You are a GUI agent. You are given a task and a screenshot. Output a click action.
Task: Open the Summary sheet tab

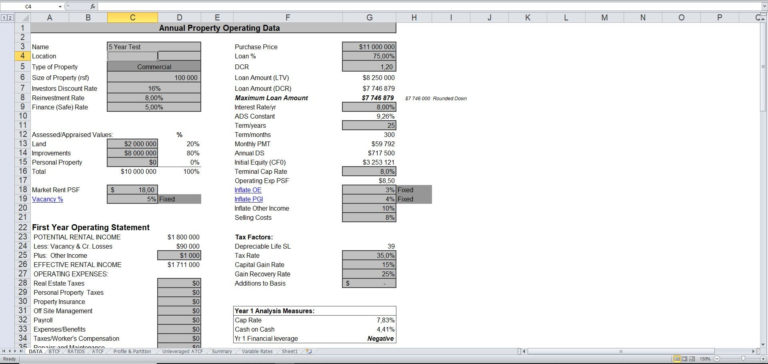pyautogui.click(x=222, y=351)
